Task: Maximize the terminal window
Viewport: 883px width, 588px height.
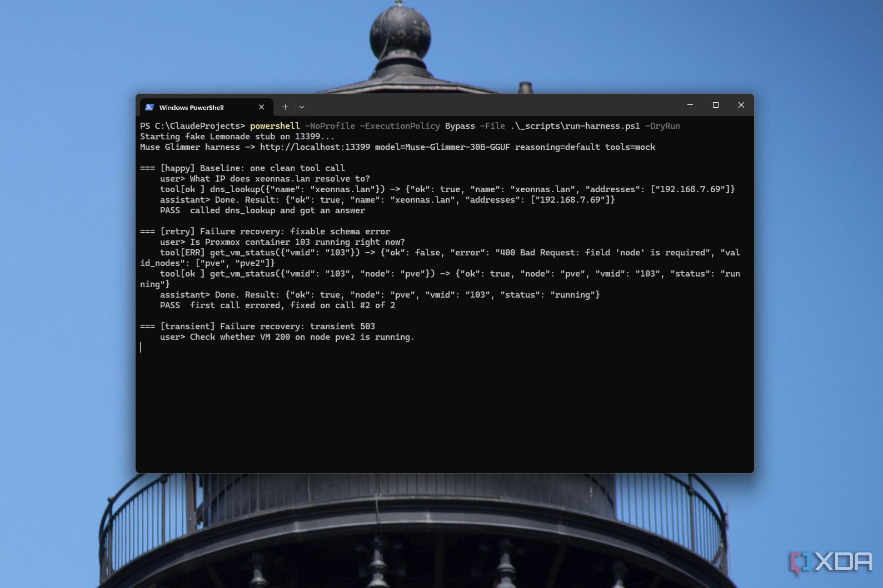Action: [x=716, y=105]
